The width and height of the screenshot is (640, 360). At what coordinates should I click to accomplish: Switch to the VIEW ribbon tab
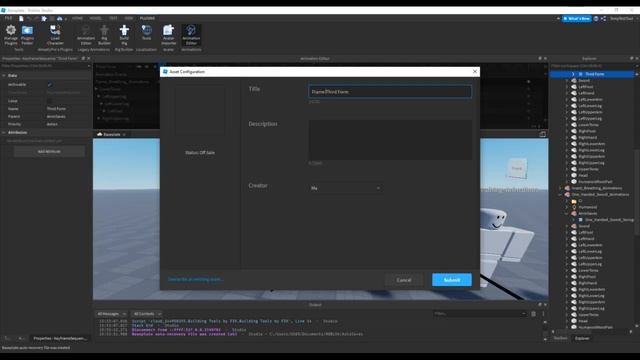[129, 18]
